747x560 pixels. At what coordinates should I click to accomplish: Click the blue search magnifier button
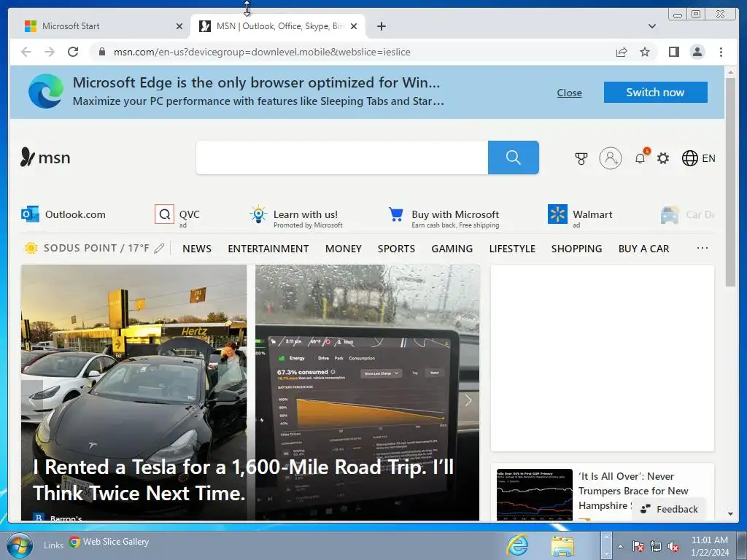513,157
